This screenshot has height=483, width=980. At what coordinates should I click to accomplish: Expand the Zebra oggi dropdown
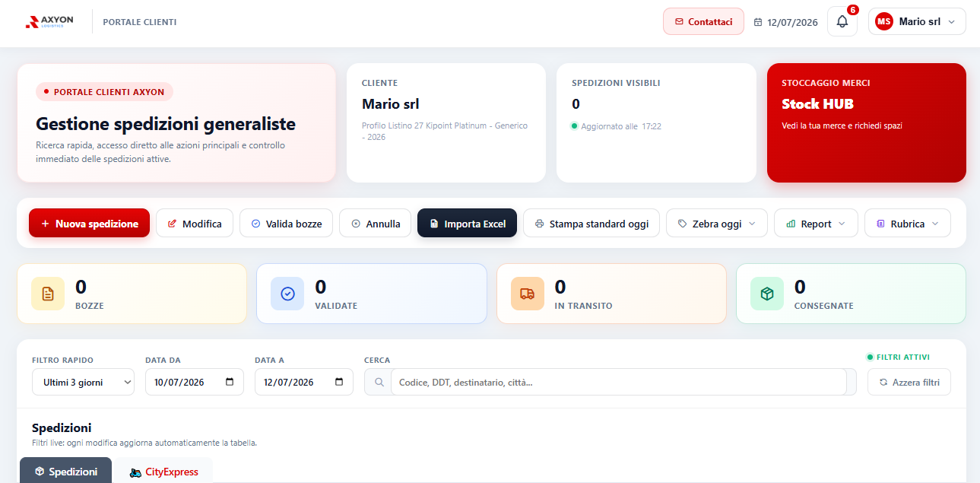pyautogui.click(x=752, y=224)
